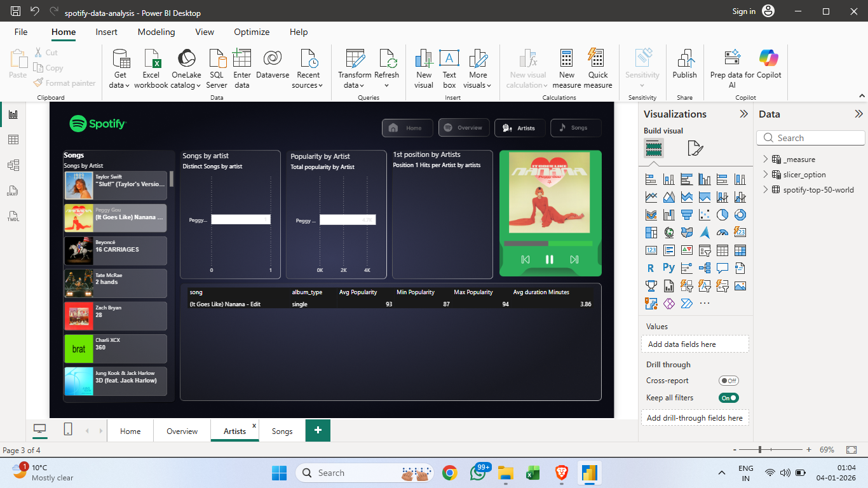Select the Waterfall chart visual
Image resolution: width=868 pixels, height=488 pixels.
(668, 215)
